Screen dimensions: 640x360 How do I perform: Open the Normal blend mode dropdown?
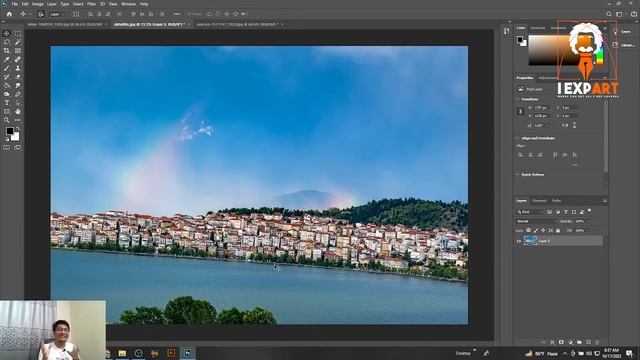536,221
